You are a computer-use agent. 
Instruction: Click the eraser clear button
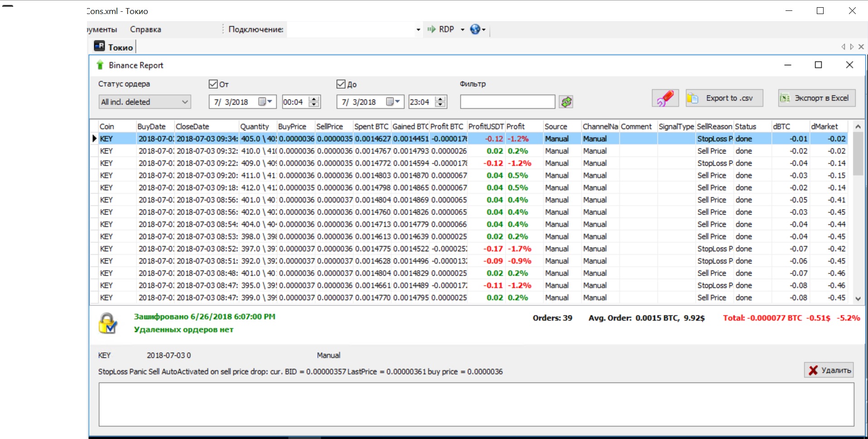[665, 98]
